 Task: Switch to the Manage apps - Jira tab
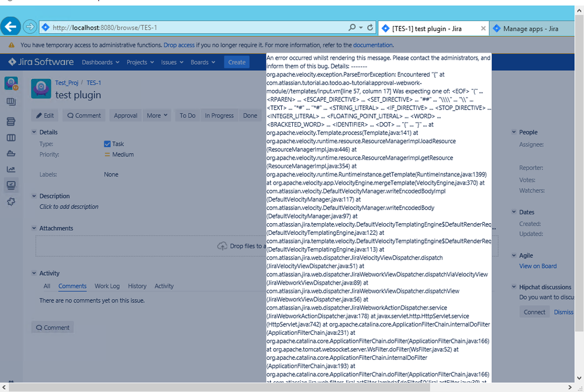tap(531, 29)
